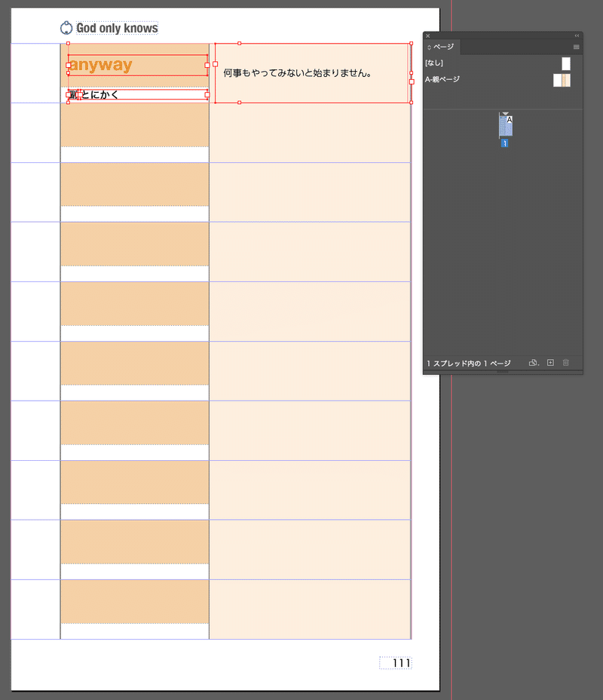Click the edit page size icon

pos(534,363)
